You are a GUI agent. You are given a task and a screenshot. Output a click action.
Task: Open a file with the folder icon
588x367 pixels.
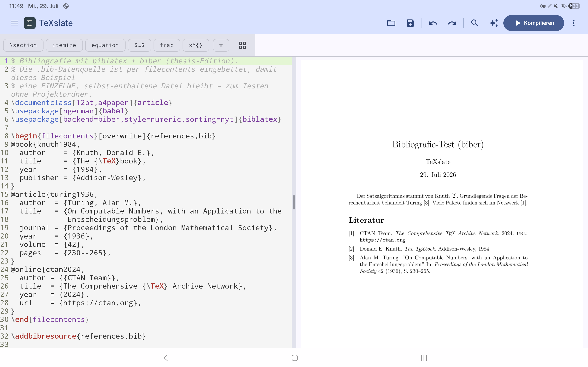tap(391, 23)
